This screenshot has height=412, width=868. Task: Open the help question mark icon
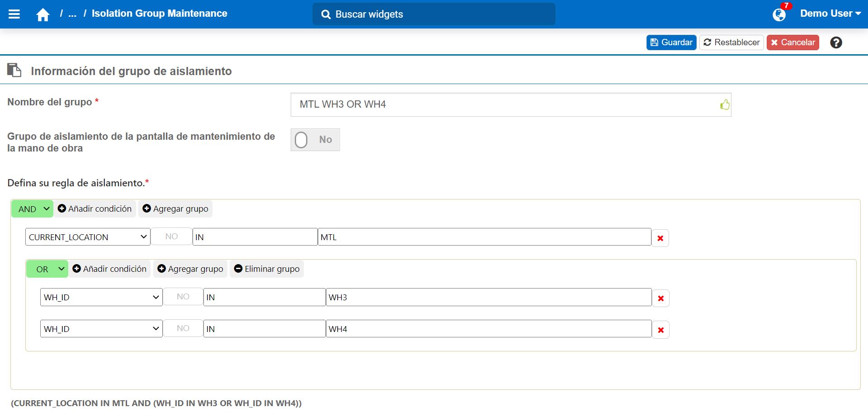pos(836,43)
